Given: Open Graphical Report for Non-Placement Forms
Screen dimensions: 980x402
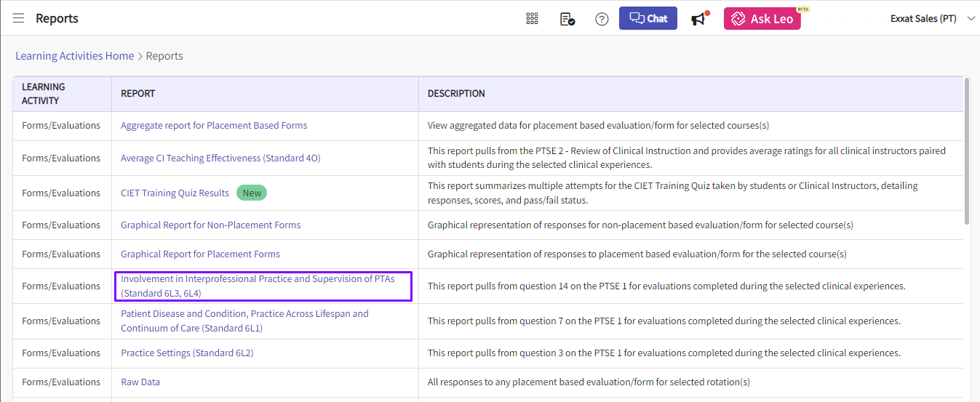Looking at the screenshot, I should 210,225.
